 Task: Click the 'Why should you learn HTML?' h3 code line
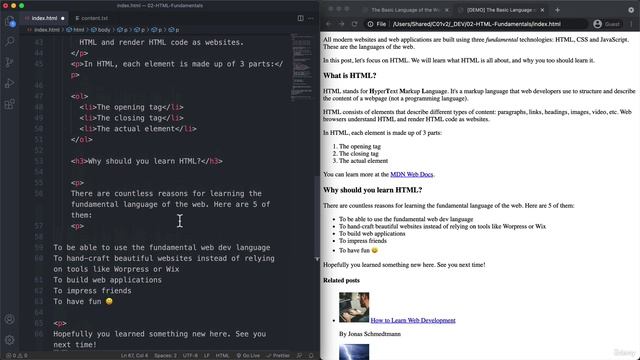point(147,161)
